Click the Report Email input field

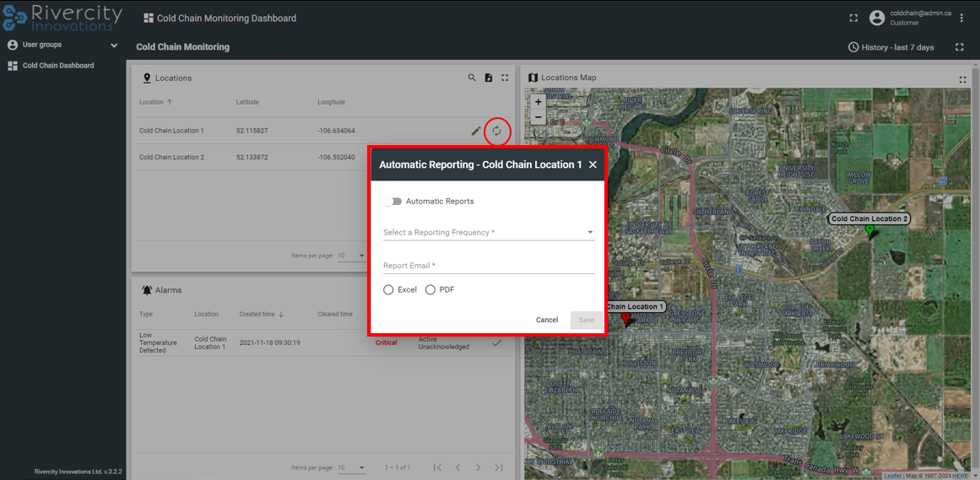pos(489,266)
